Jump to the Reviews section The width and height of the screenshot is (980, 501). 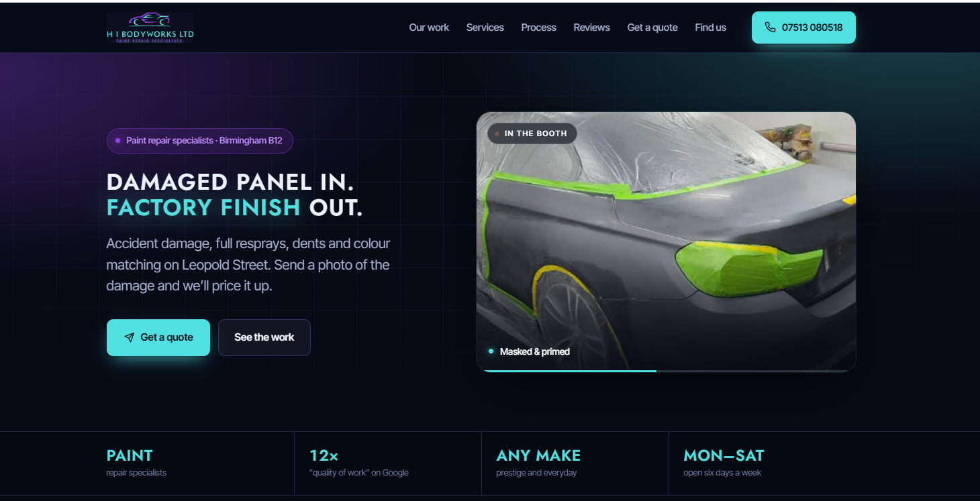(x=591, y=27)
